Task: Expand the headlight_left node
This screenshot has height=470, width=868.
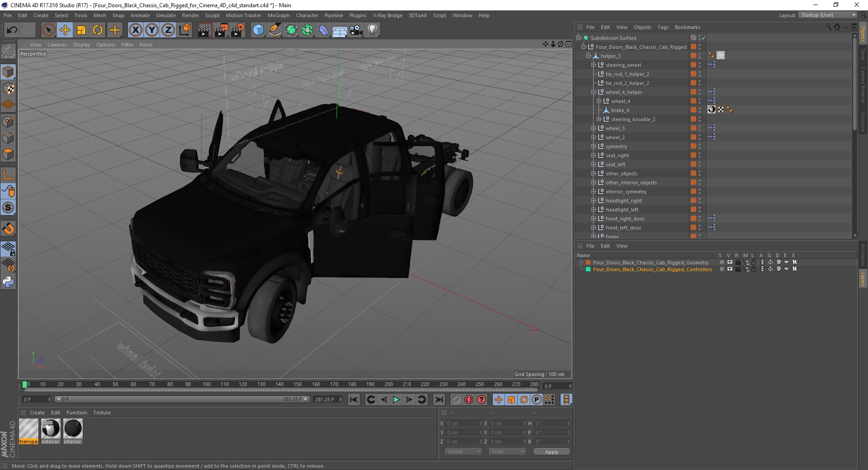Action: tap(594, 210)
